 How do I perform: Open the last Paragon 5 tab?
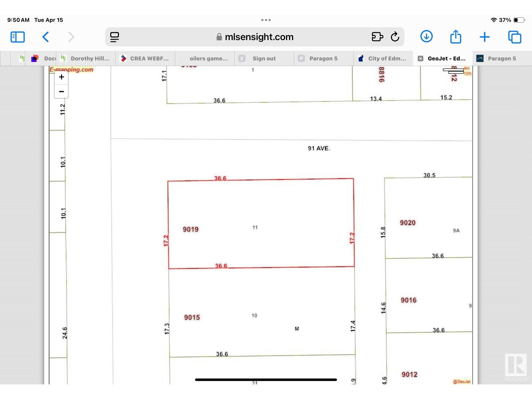point(502,59)
